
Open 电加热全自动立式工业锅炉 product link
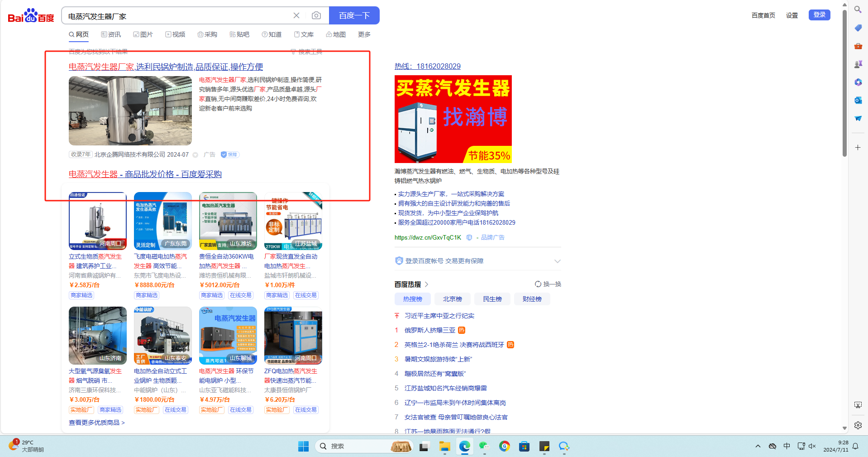coord(160,376)
